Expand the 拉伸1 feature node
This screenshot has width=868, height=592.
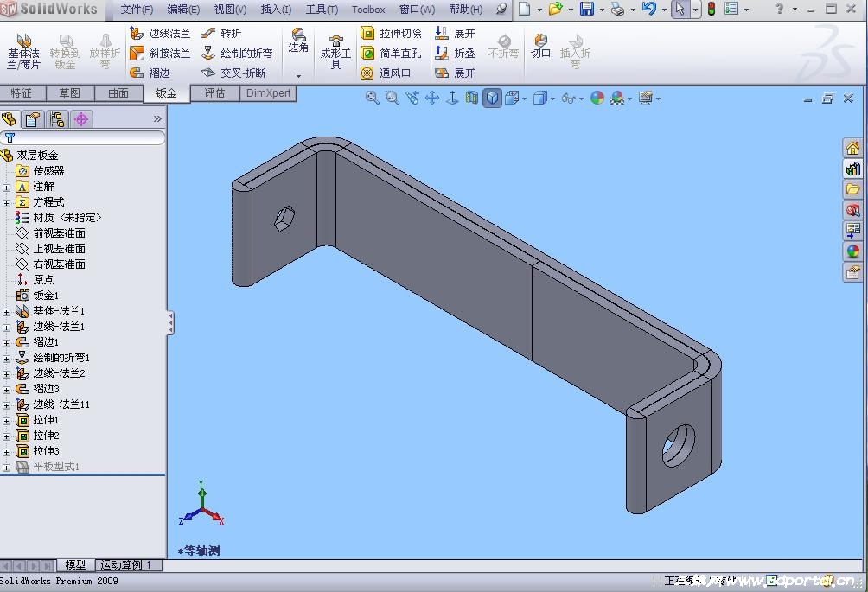(7, 421)
